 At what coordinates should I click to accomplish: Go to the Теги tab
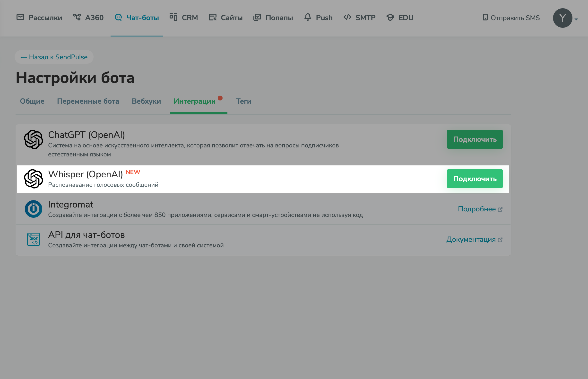(244, 101)
